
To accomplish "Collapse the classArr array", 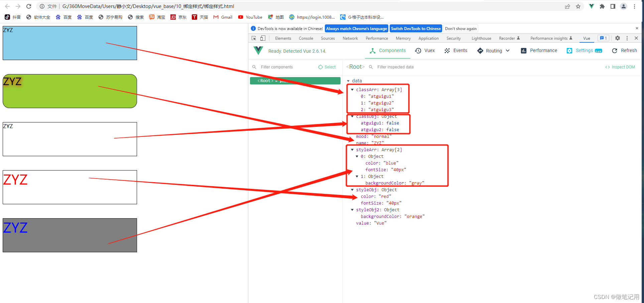I will [x=352, y=90].
